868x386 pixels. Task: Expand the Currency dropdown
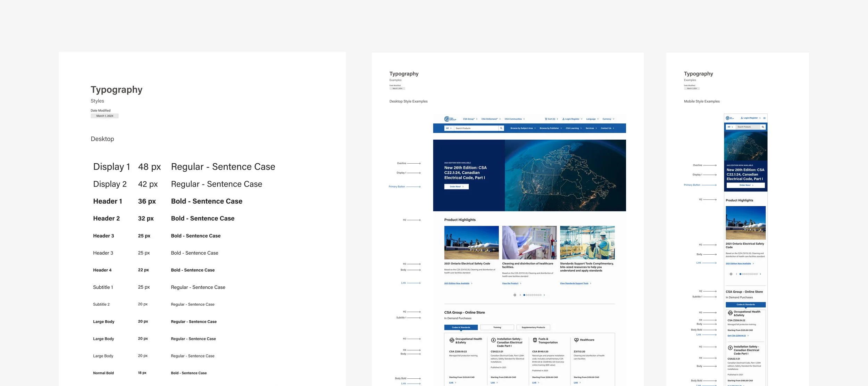click(x=607, y=119)
